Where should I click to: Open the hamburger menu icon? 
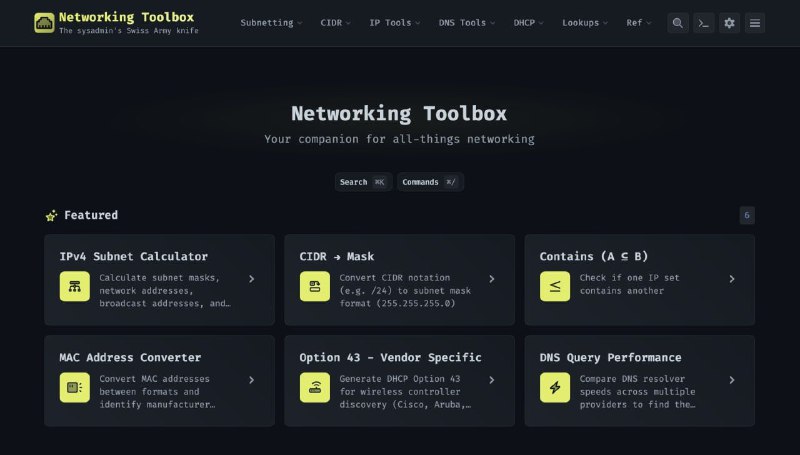pos(755,23)
